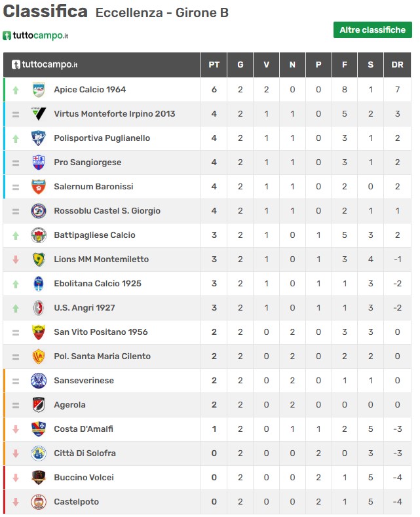This screenshot has width=420, height=517.
Task: Select the DR column header
Action: pos(397,65)
